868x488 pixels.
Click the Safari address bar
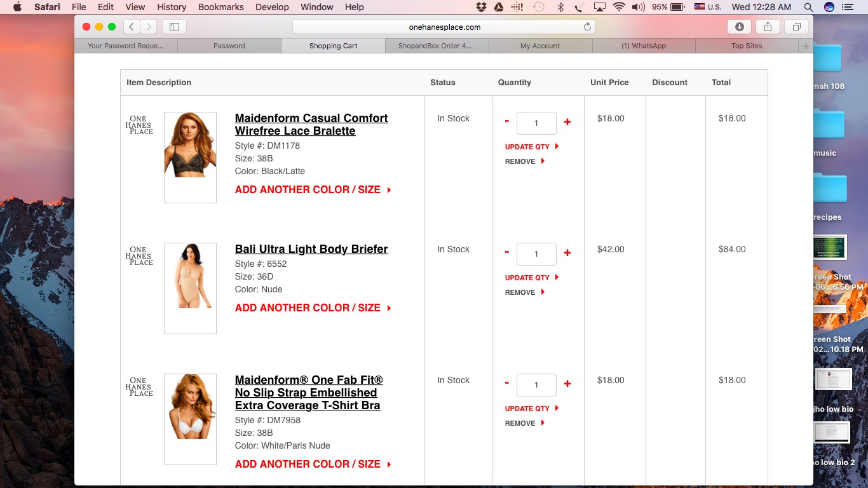coord(444,27)
